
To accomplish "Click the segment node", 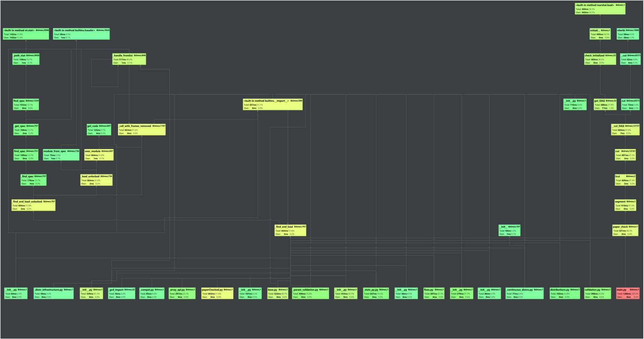I will [x=625, y=205].
